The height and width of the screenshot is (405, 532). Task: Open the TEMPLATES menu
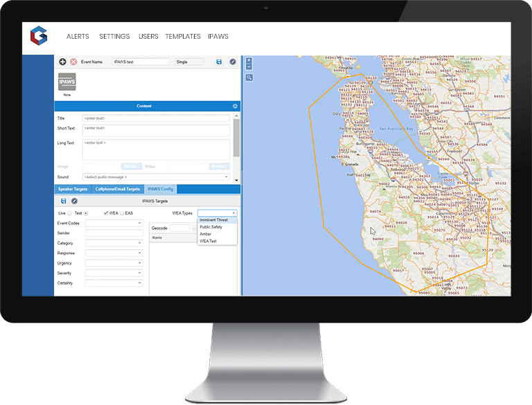pyautogui.click(x=183, y=36)
